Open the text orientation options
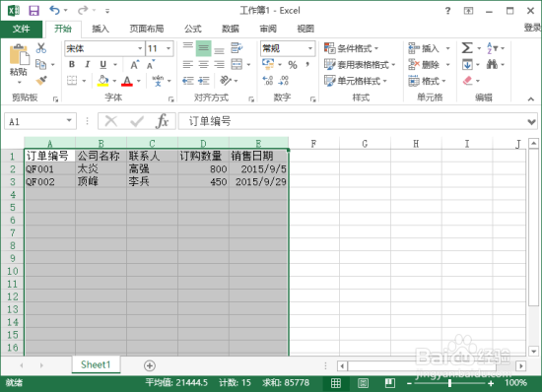Screen dimensions: 542x392 [x=226, y=81]
